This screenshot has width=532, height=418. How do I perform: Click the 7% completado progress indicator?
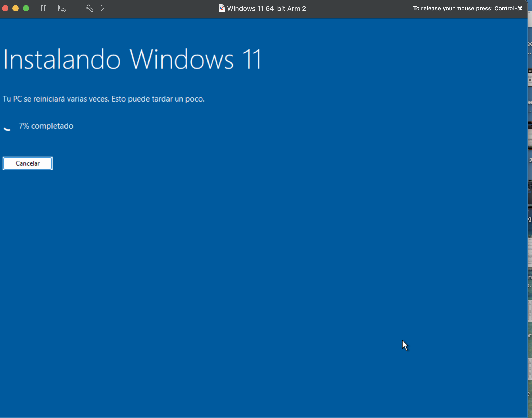pyautogui.click(x=46, y=126)
